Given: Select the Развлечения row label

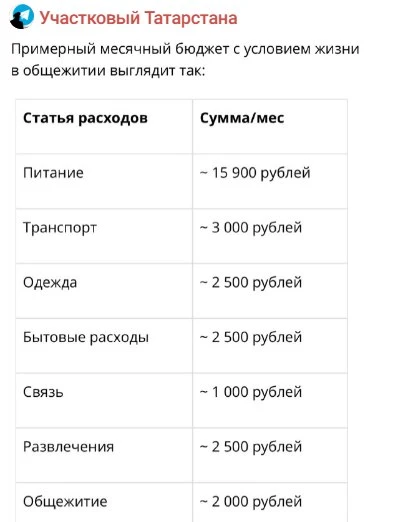Looking at the screenshot, I should (69, 447).
